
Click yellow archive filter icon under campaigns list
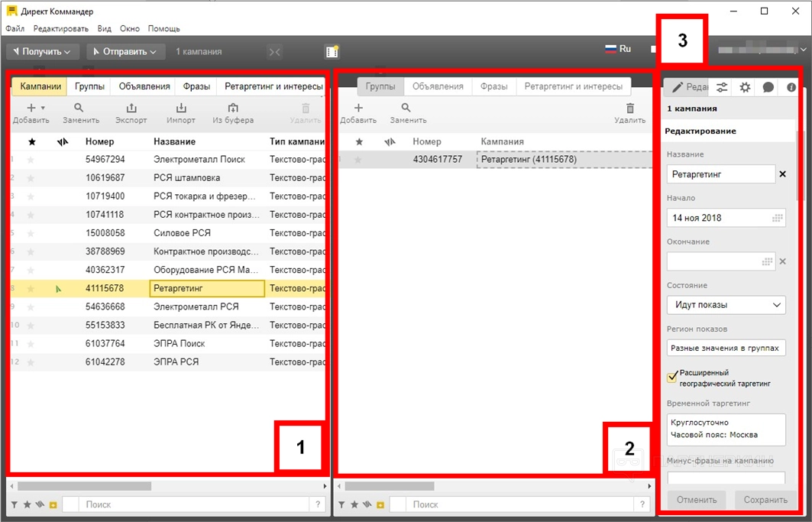coord(53,504)
